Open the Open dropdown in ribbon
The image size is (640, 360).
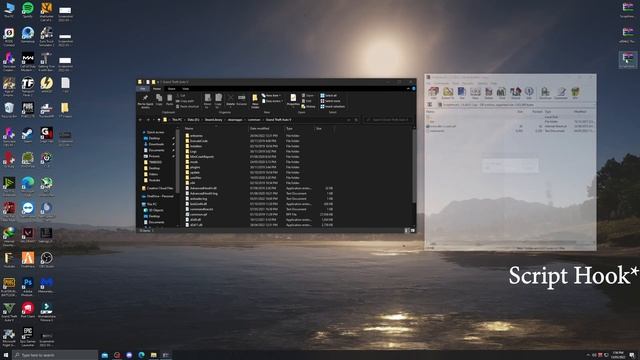(x=309, y=96)
